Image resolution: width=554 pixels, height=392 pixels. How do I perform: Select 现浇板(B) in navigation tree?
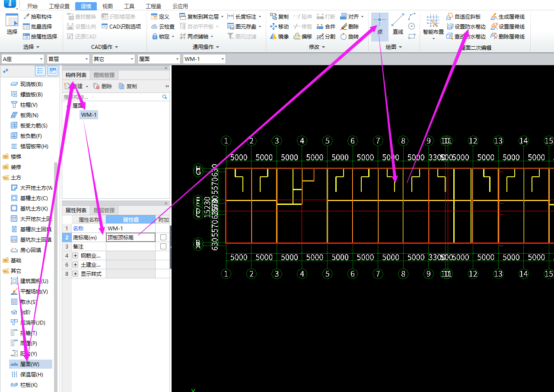(x=32, y=84)
